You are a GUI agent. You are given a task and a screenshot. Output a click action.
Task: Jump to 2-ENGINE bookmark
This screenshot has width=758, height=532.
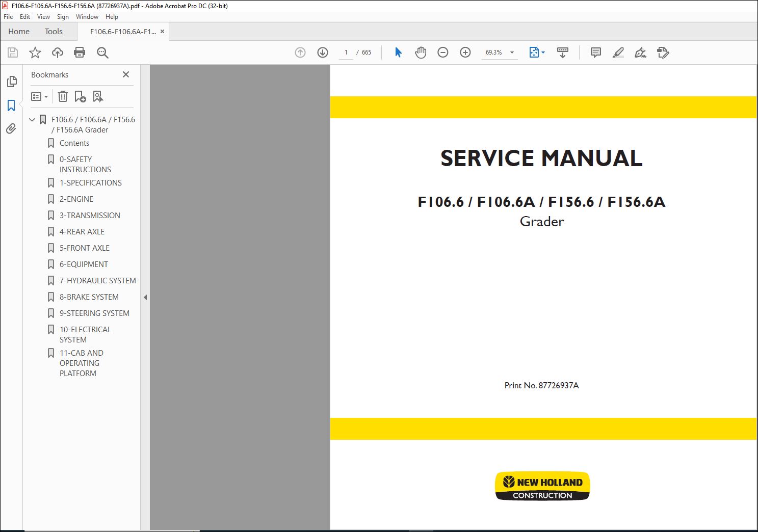[x=76, y=199]
